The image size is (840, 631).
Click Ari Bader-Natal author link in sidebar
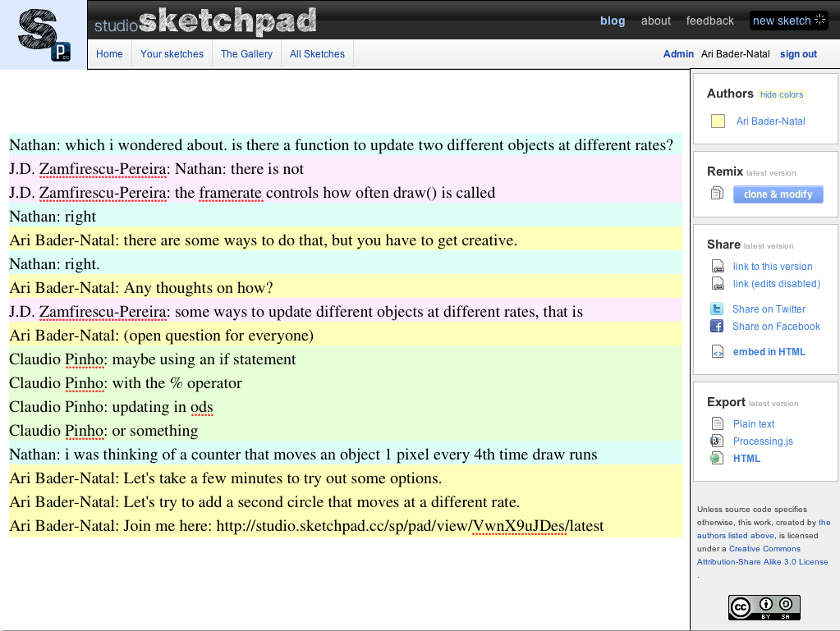770,121
